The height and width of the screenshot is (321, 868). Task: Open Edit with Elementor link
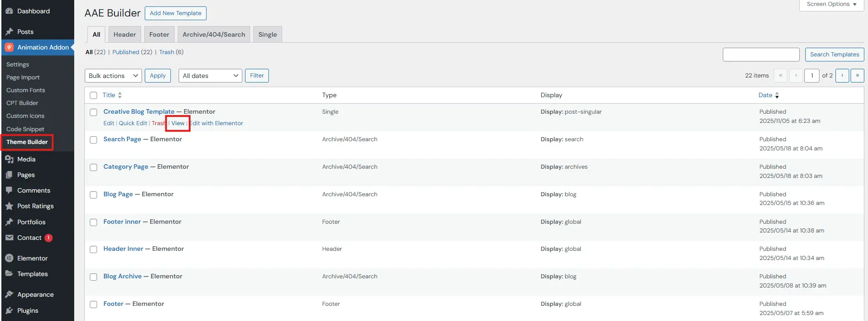(x=217, y=123)
